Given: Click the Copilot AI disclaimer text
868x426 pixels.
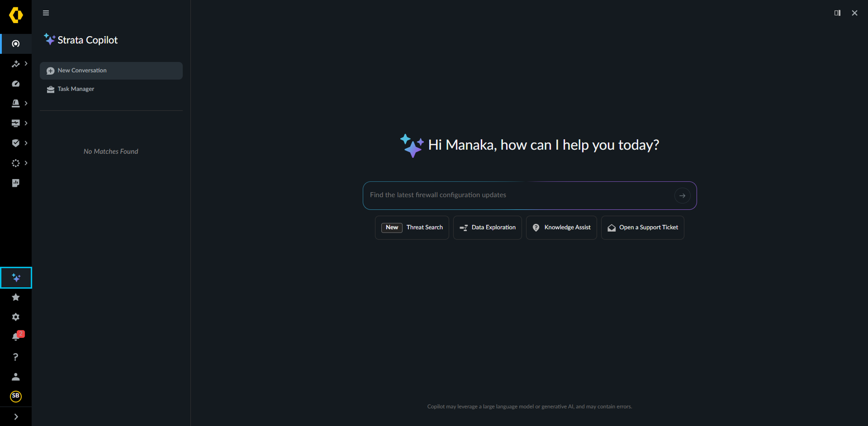Looking at the screenshot, I should pos(530,406).
